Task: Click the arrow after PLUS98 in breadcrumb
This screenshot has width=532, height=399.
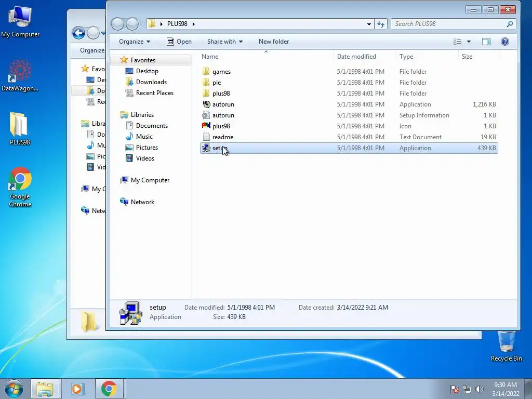Action: [194, 24]
